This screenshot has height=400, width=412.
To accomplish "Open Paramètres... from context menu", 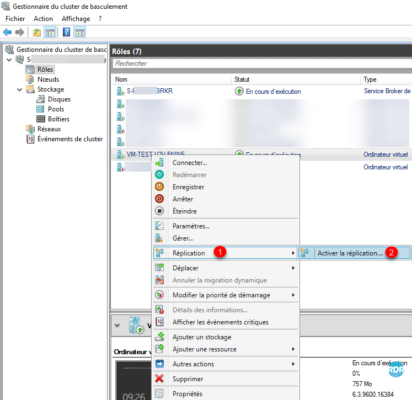I will click(x=191, y=226).
